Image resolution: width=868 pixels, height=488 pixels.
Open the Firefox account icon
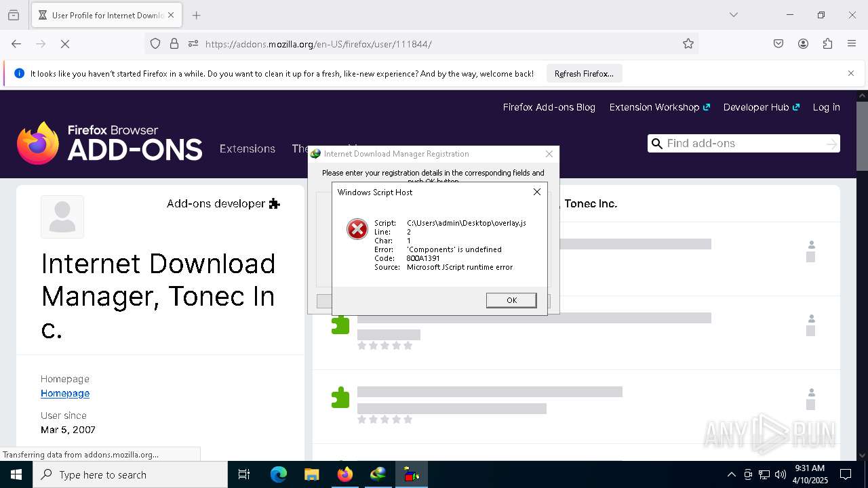(x=803, y=44)
